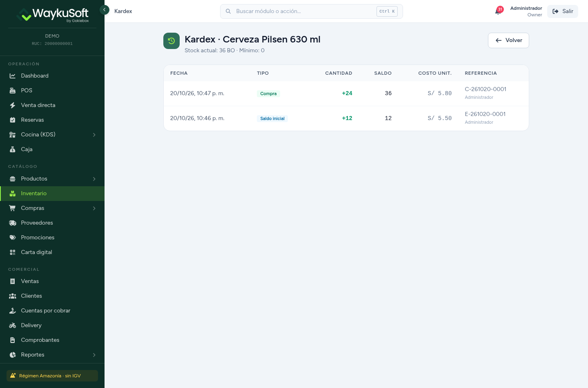Image resolution: width=588 pixels, height=388 pixels.
Task: Click the Saldo inicial type badge
Action: (x=272, y=118)
